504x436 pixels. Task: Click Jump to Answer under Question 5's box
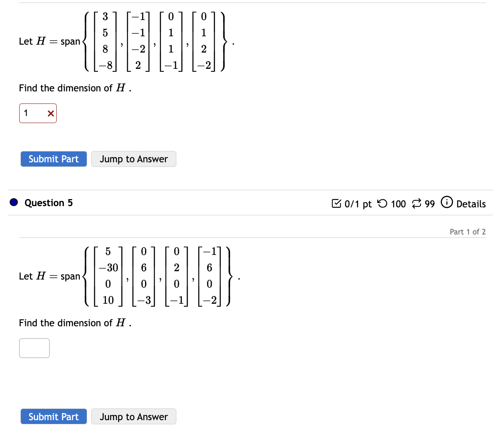coord(134,416)
